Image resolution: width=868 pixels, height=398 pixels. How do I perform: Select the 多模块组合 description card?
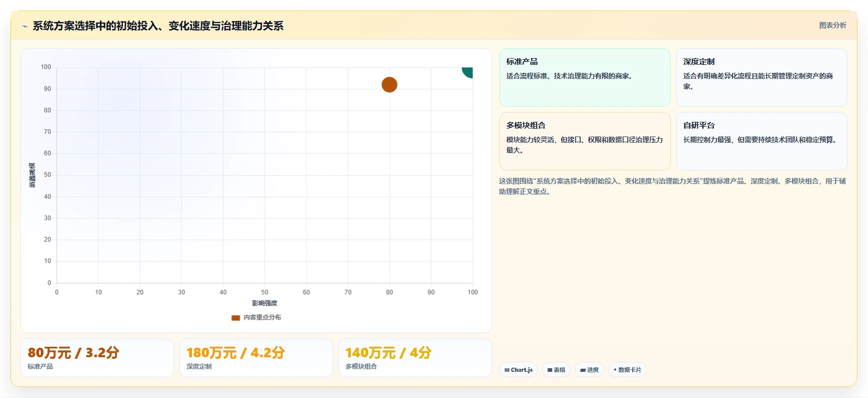(585, 141)
